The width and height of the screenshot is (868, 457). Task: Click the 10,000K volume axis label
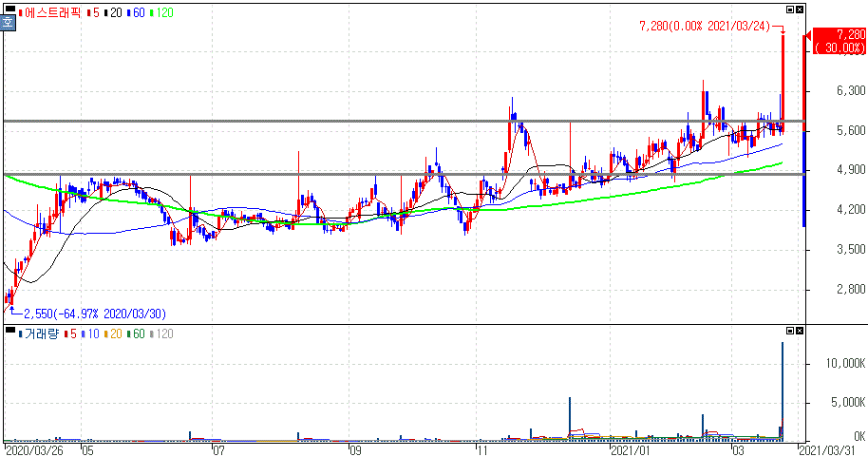(x=845, y=363)
